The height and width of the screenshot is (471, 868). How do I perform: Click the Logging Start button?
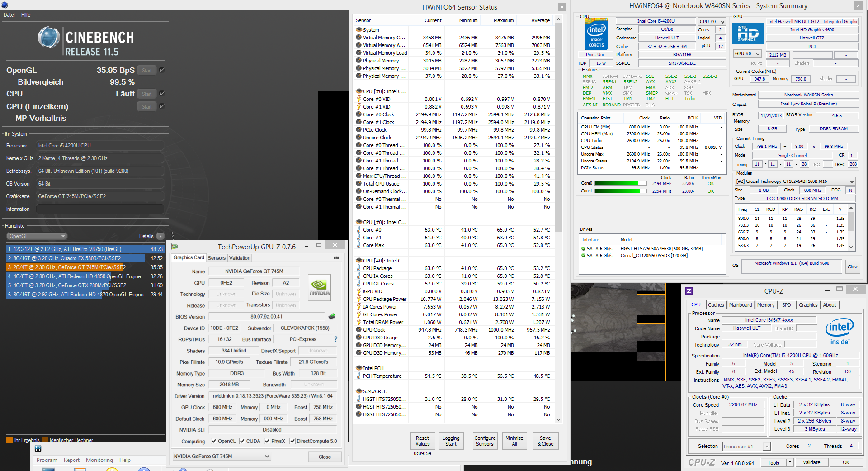tap(451, 441)
